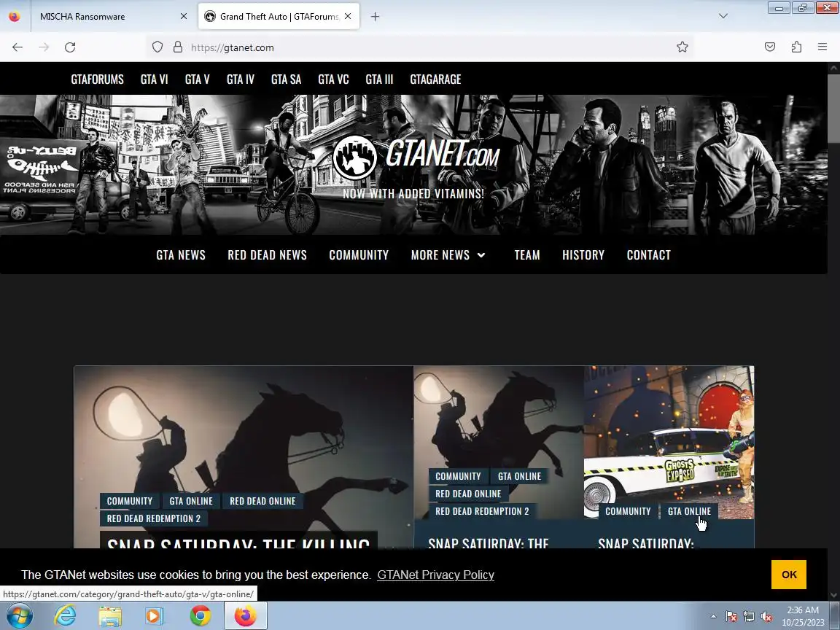Open GTA VC in the top menu
The width and height of the screenshot is (840, 630).
click(333, 79)
